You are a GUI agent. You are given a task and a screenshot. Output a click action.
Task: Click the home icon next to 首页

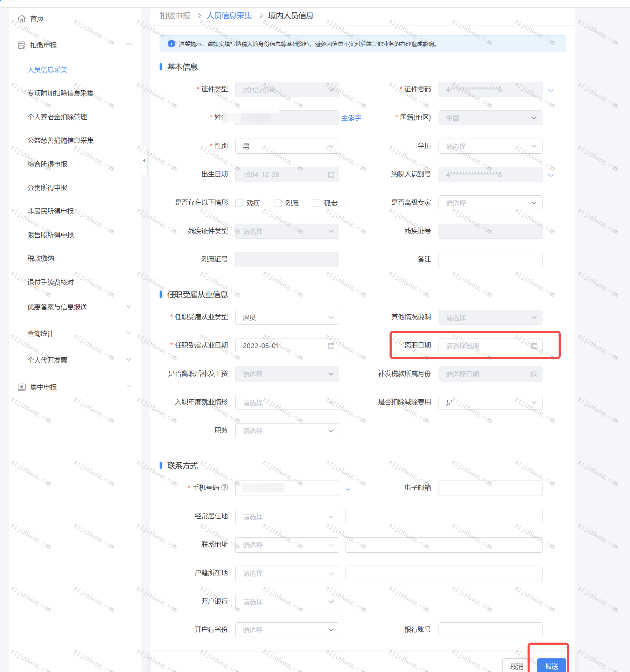pos(22,19)
